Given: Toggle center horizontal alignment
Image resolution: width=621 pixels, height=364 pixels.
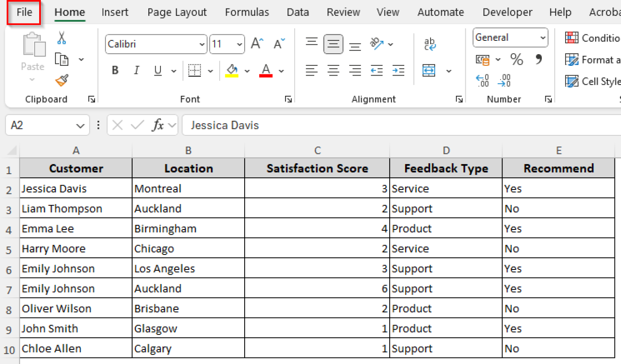Looking at the screenshot, I should (333, 70).
